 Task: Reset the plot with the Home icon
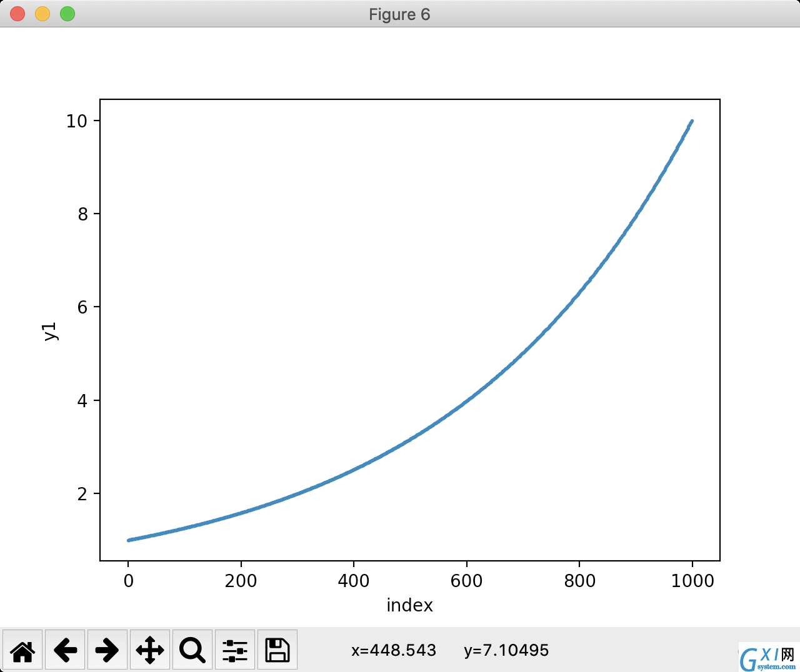tap(22, 650)
